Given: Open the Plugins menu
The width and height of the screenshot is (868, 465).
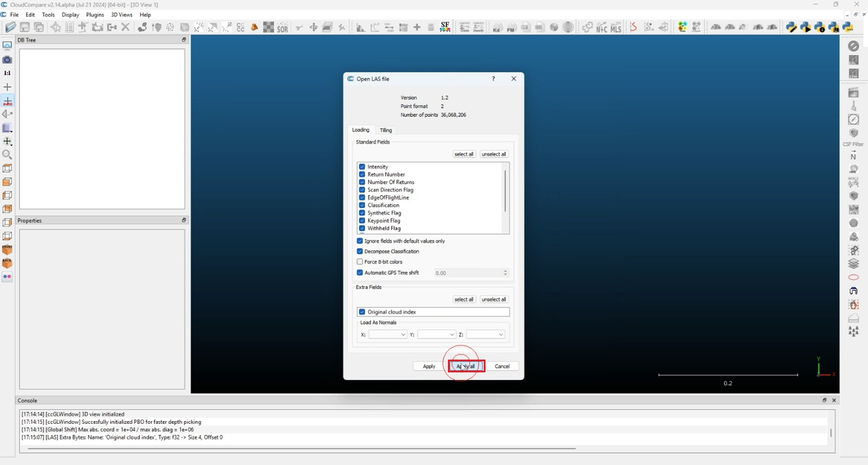Looking at the screenshot, I should (x=95, y=14).
